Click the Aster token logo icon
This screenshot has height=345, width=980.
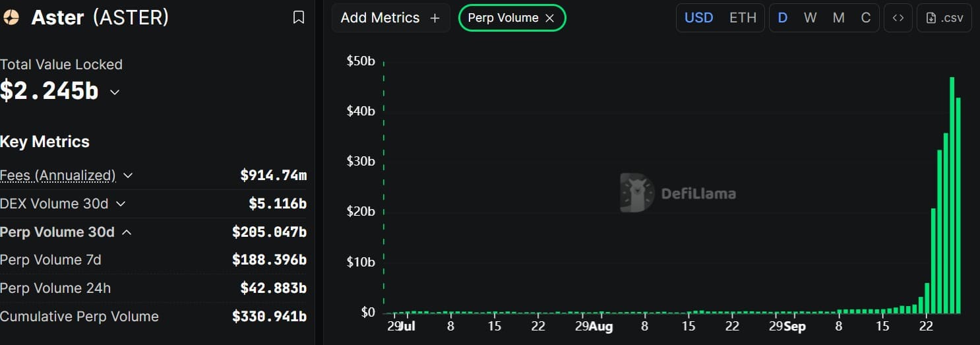[x=11, y=18]
